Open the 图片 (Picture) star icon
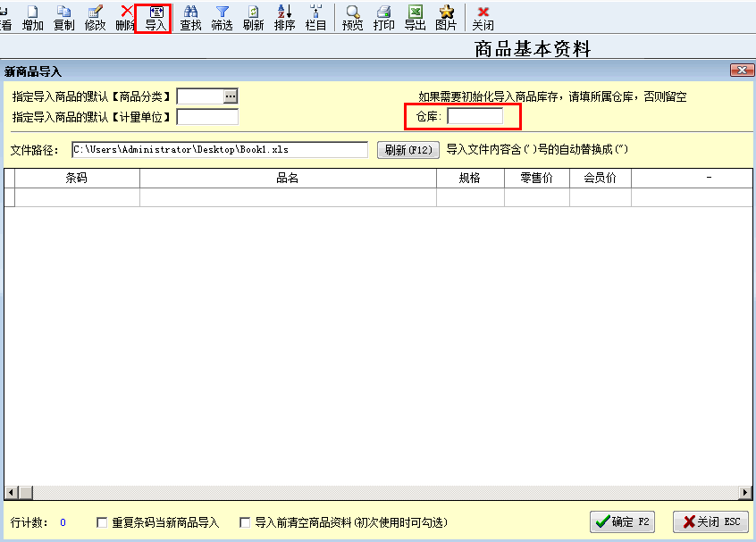This screenshot has height=542, width=756. (x=446, y=19)
